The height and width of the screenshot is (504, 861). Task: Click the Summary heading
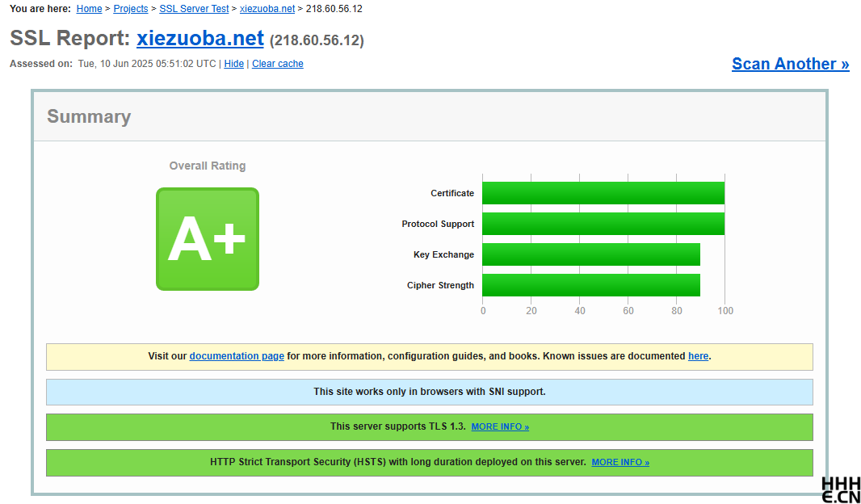(x=89, y=117)
